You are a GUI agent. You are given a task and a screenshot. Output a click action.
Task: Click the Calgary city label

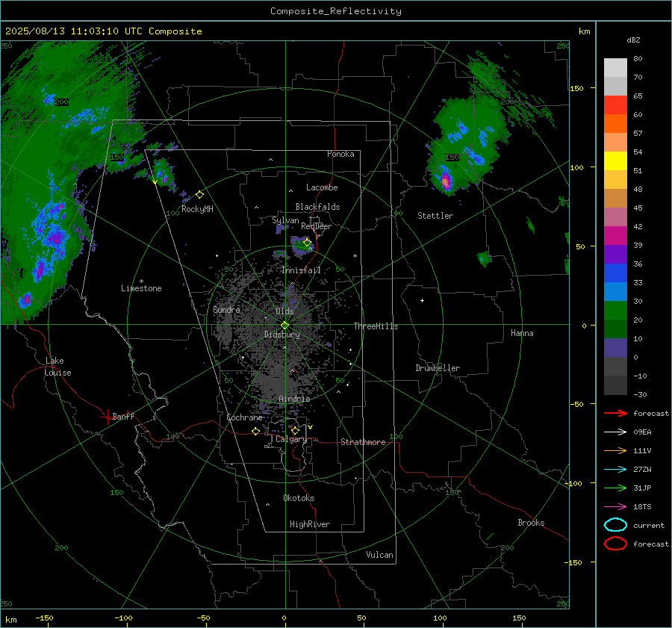pyautogui.click(x=291, y=439)
